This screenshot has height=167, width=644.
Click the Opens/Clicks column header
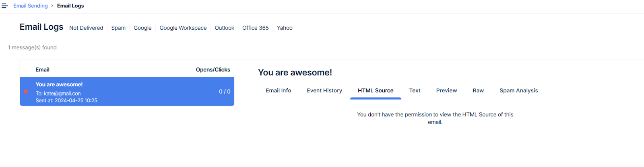pos(213,70)
